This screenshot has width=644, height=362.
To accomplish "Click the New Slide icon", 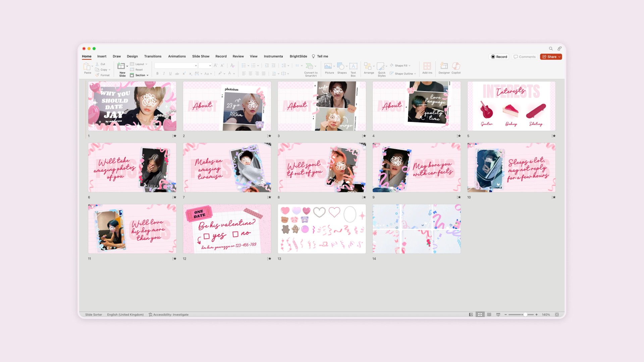I will [x=121, y=66].
